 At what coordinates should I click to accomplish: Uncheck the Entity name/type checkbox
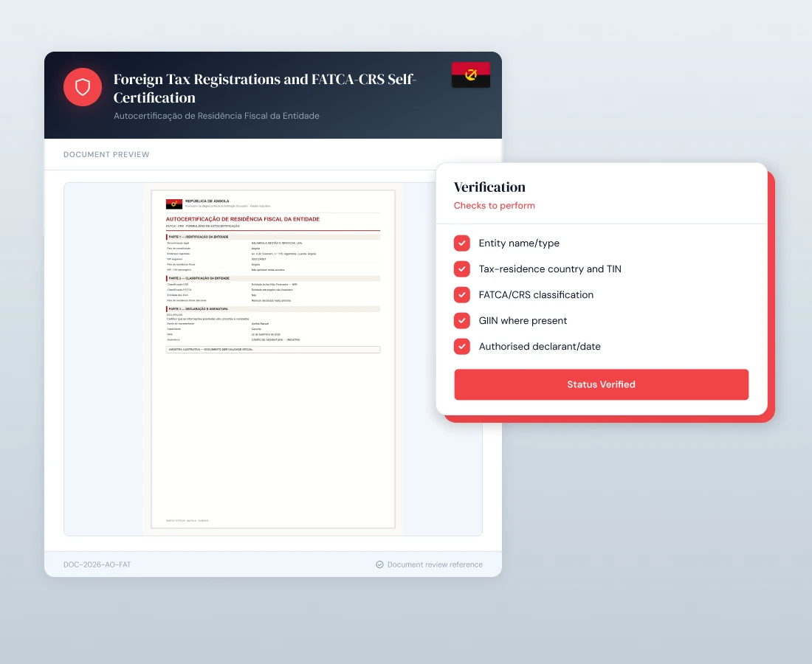coord(462,243)
